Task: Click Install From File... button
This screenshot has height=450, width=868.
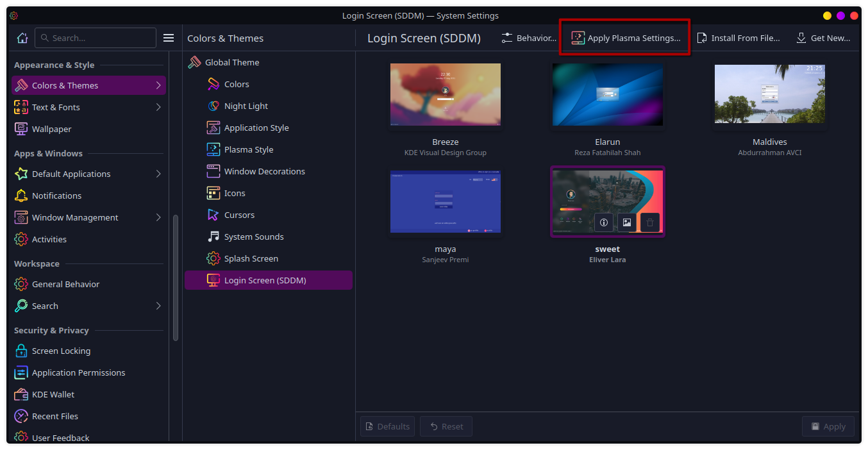Action: [x=739, y=38]
